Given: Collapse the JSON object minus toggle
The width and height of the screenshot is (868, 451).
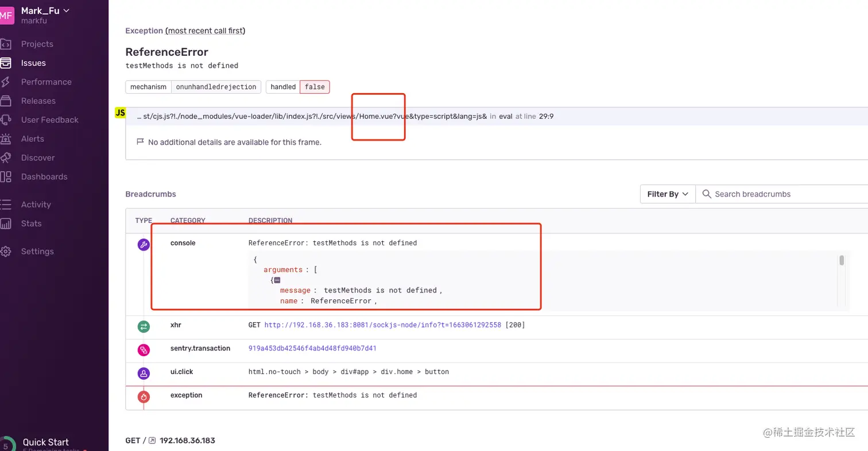Looking at the screenshot, I should coord(277,280).
